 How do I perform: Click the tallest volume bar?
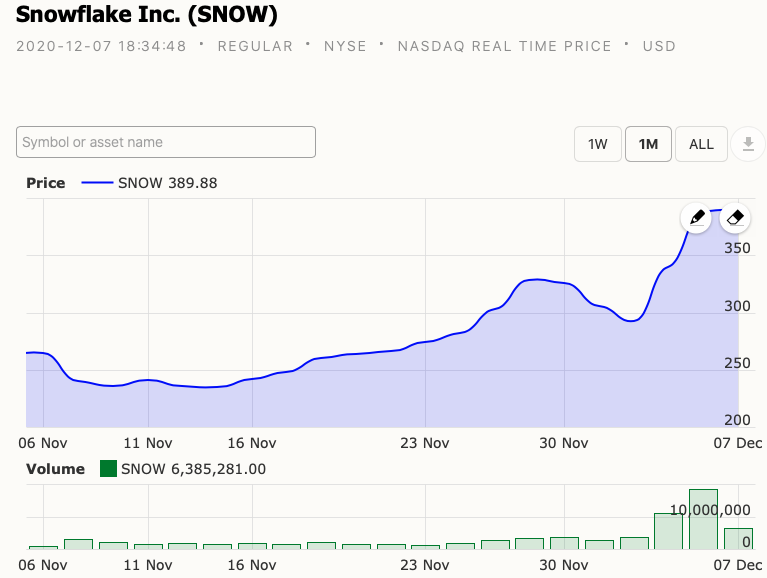[703, 519]
